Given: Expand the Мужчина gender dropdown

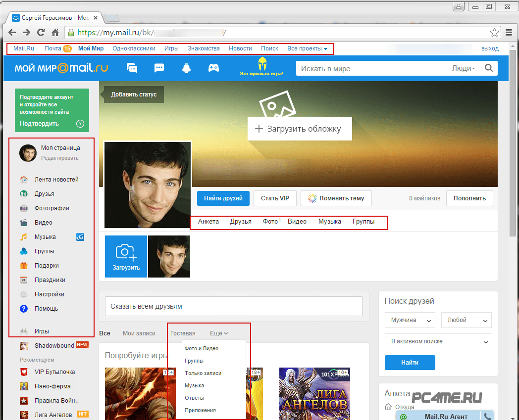Looking at the screenshot, I should pos(410,320).
